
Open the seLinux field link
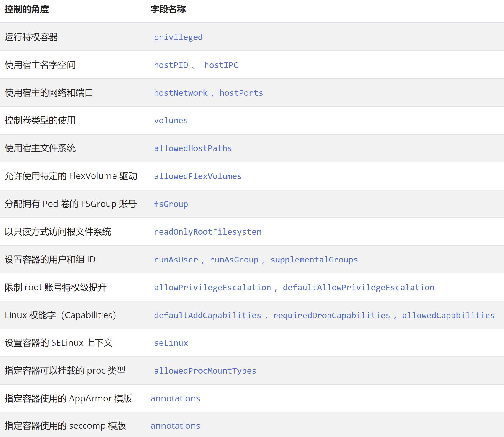[171, 343]
